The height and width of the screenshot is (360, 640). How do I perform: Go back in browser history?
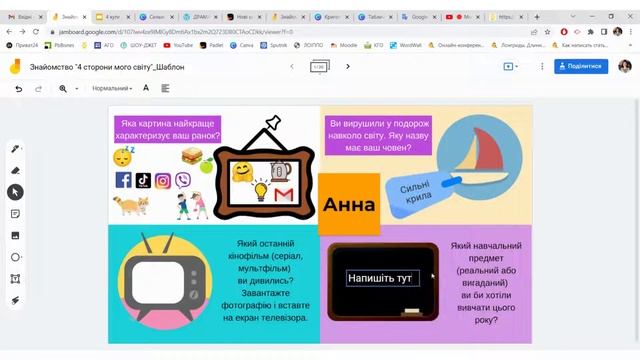click(x=9, y=31)
